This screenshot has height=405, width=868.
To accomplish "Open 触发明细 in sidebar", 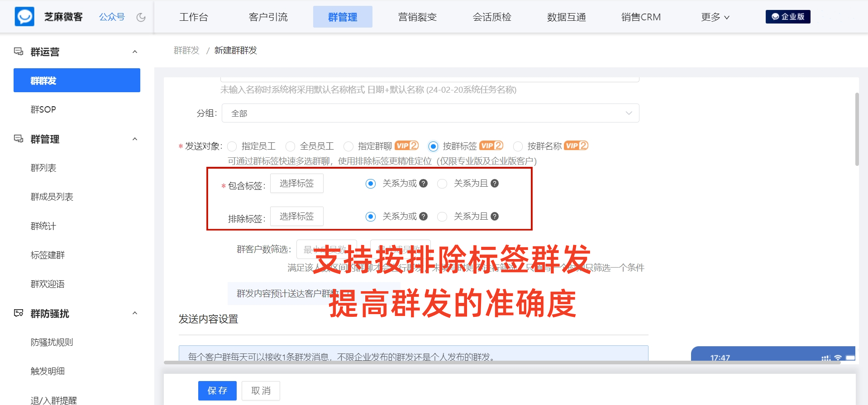I will (x=48, y=371).
